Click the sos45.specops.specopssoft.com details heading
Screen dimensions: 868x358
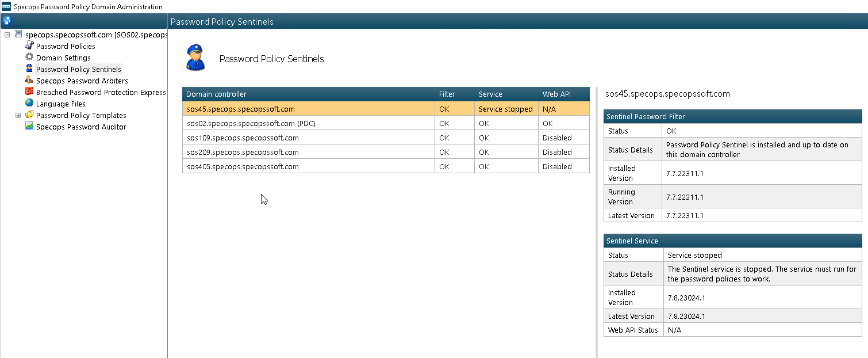[x=667, y=94]
